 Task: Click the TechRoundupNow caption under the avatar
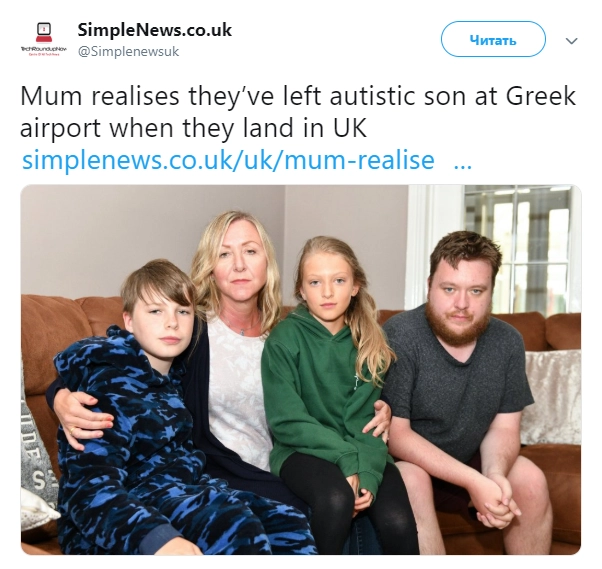point(43,51)
